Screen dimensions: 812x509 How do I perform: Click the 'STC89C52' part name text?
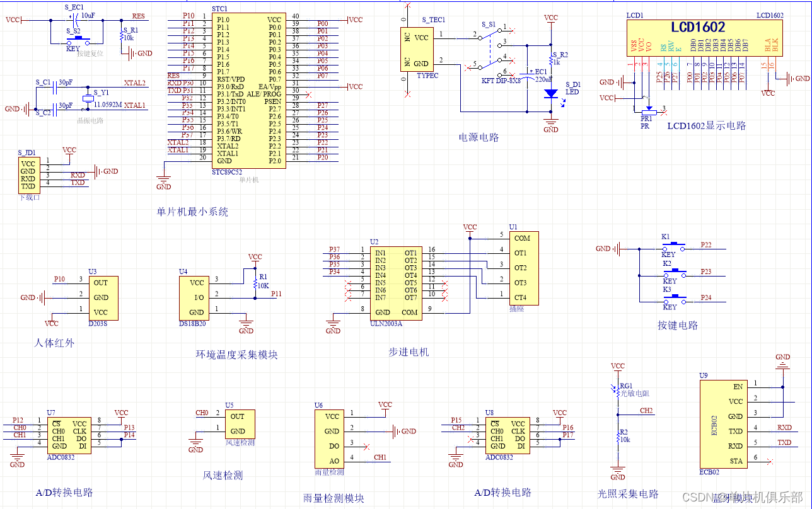point(227,171)
